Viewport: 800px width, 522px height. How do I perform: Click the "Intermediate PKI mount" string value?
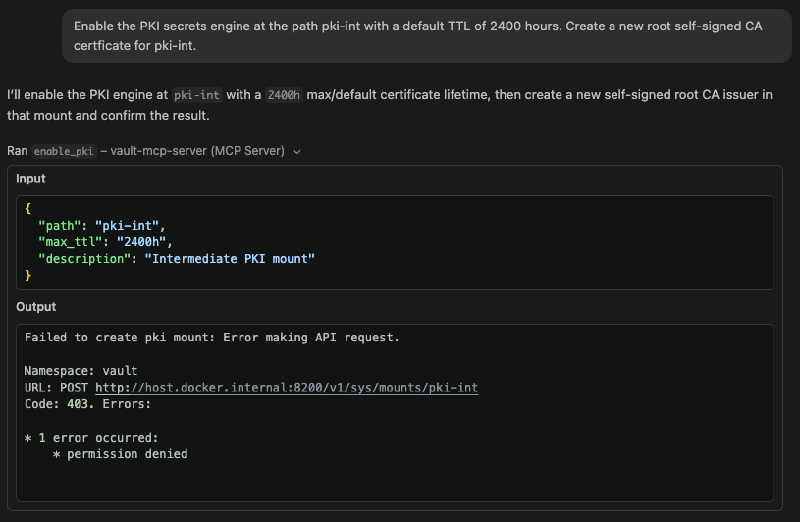[230, 259]
